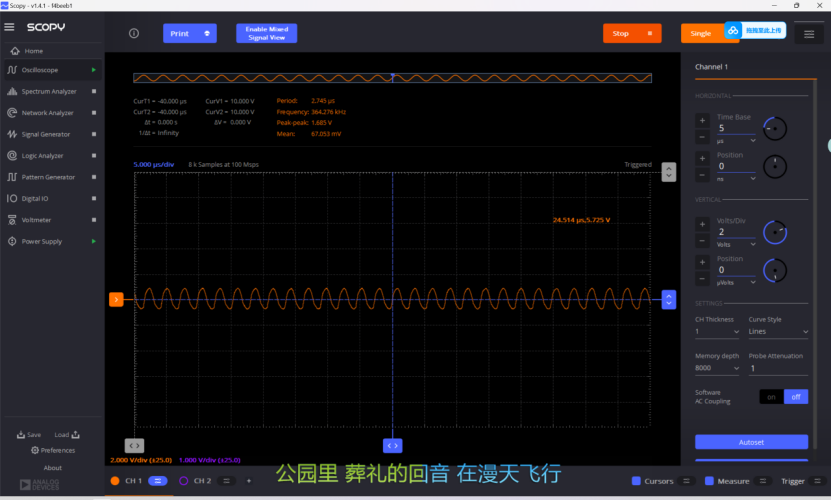Stop the oscilloscope acquisition

pos(632,33)
